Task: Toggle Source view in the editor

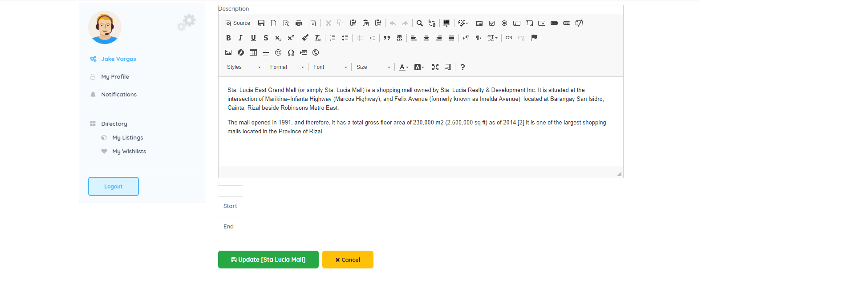Action: pos(238,23)
